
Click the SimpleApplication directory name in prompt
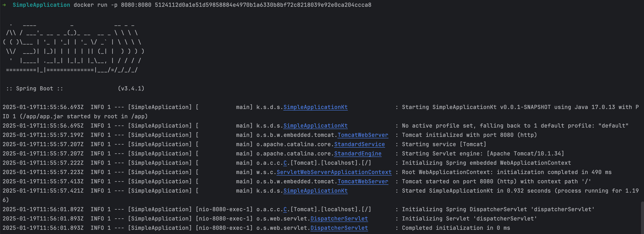click(x=41, y=5)
